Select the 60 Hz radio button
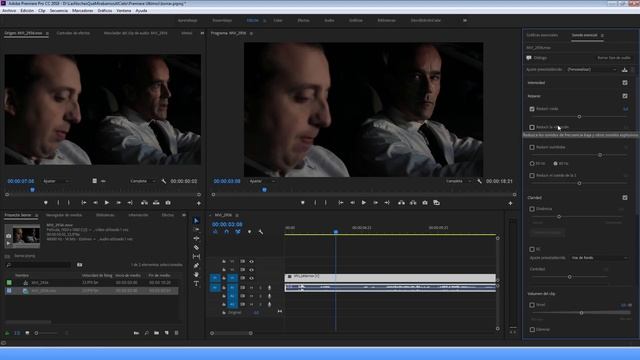 click(x=555, y=164)
